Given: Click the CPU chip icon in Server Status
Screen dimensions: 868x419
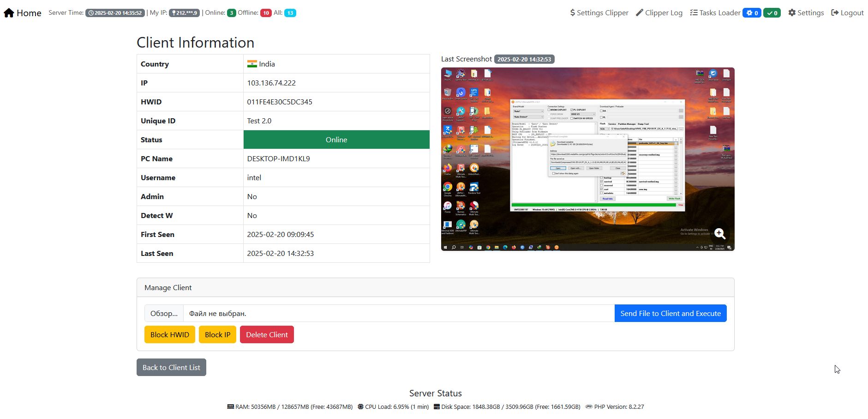Looking at the screenshot, I should (x=360, y=407).
